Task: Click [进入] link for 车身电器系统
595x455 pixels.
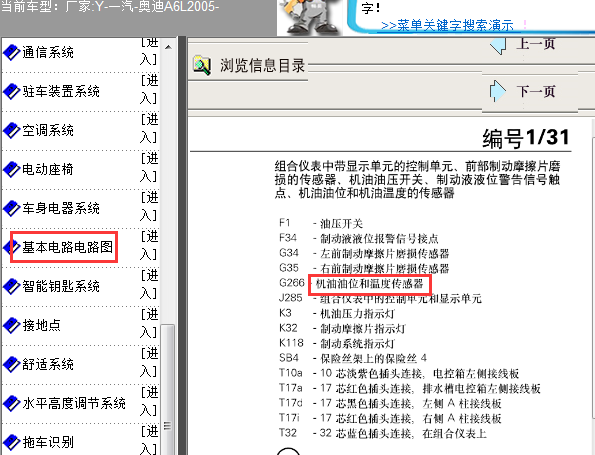Action: 149,206
